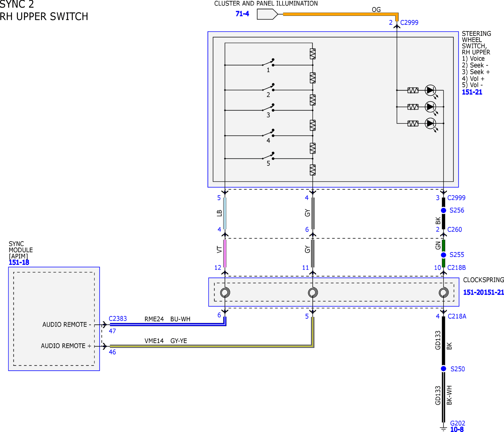Select switch 3 Seek plus contact symbol
This screenshot has width=504, height=432.
point(268,107)
